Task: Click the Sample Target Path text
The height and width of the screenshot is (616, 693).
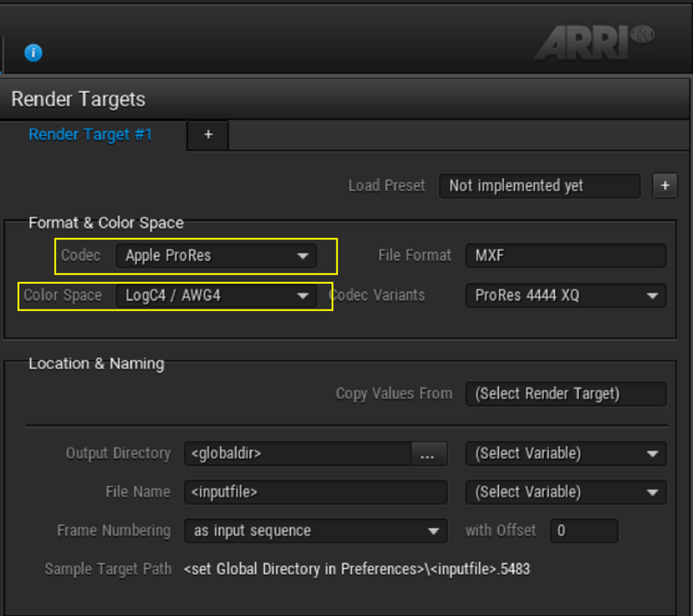Action: point(357,569)
